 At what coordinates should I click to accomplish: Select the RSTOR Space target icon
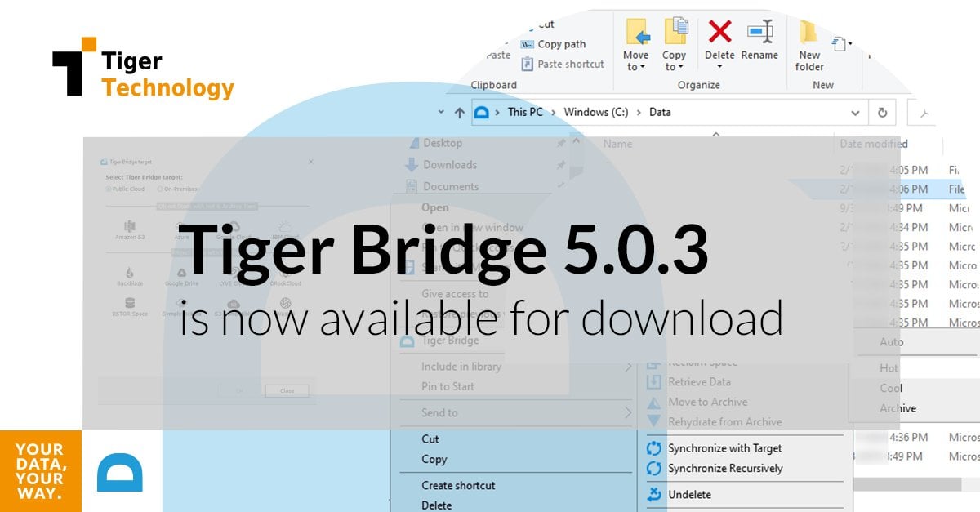pyautogui.click(x=128, y=302)
